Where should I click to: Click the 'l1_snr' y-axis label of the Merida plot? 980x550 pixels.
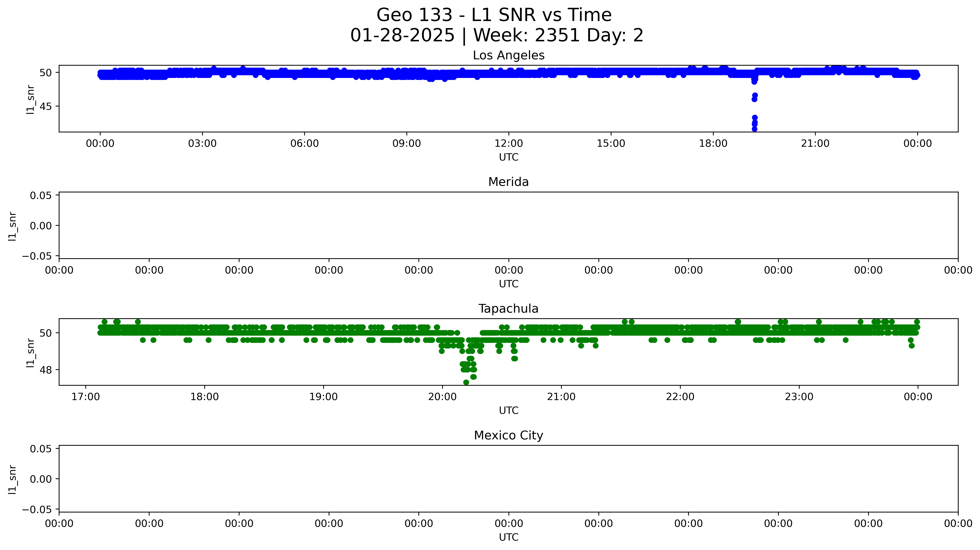pos(12,226)
